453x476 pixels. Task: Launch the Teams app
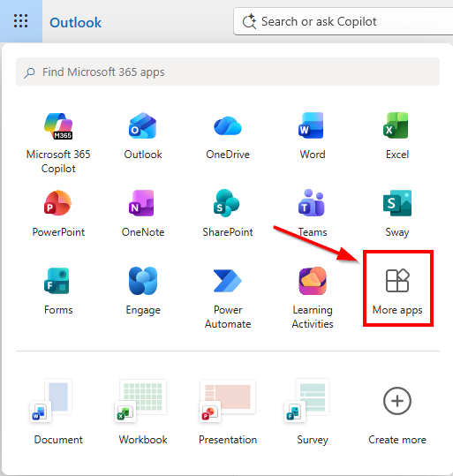[313, 214]
